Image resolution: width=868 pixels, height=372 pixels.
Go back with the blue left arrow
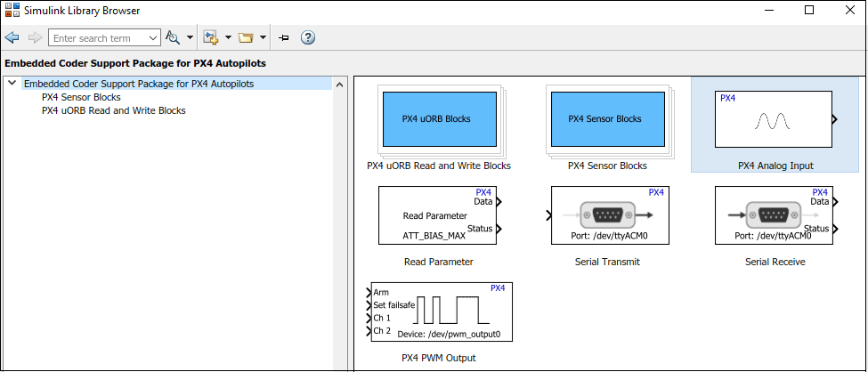pyautogui.click(x=12, y=37)
